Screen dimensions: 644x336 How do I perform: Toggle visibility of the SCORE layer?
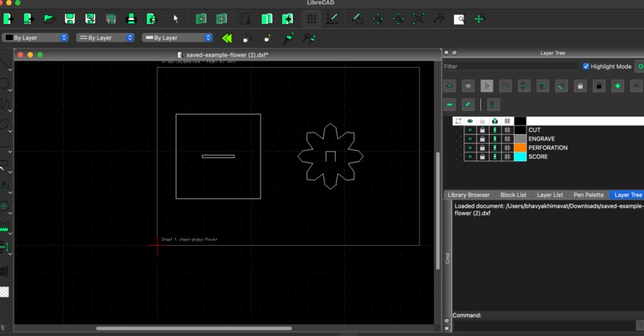pyautogui.click(x=470, y=156)
